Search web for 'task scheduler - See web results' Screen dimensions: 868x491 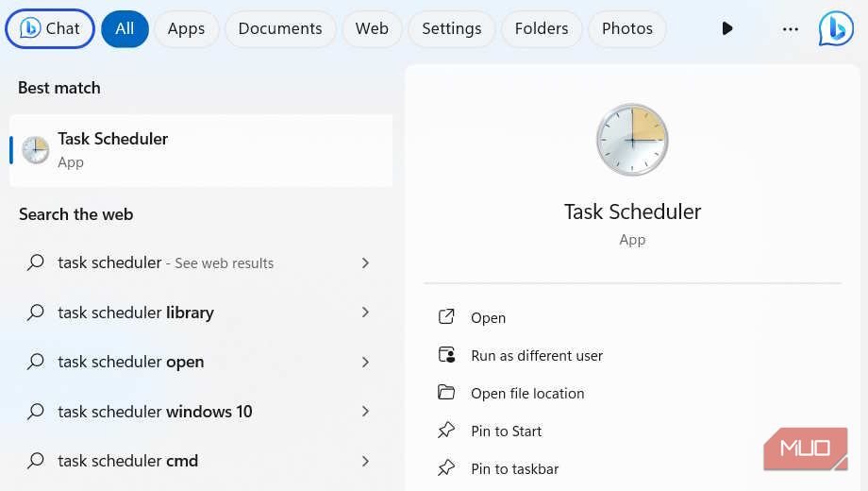pos(165,263)
